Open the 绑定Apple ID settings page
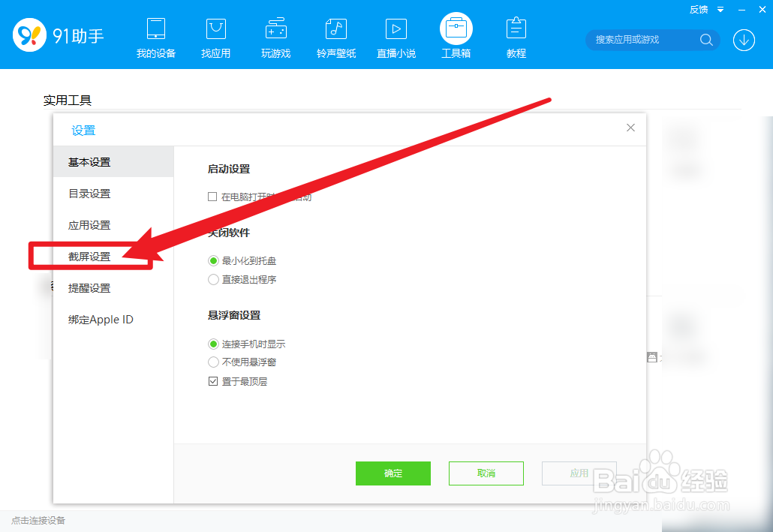This screenshot has width=773, height=532. coord(100,319)
